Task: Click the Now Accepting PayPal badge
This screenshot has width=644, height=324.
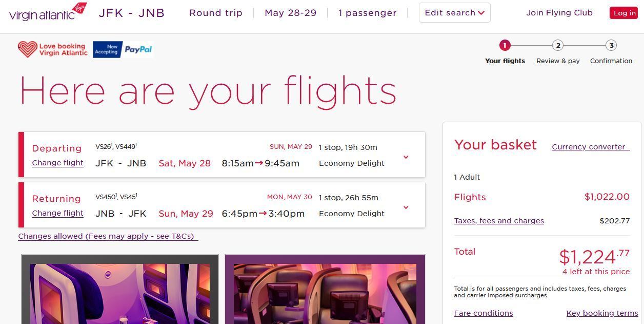Action: 123,49
